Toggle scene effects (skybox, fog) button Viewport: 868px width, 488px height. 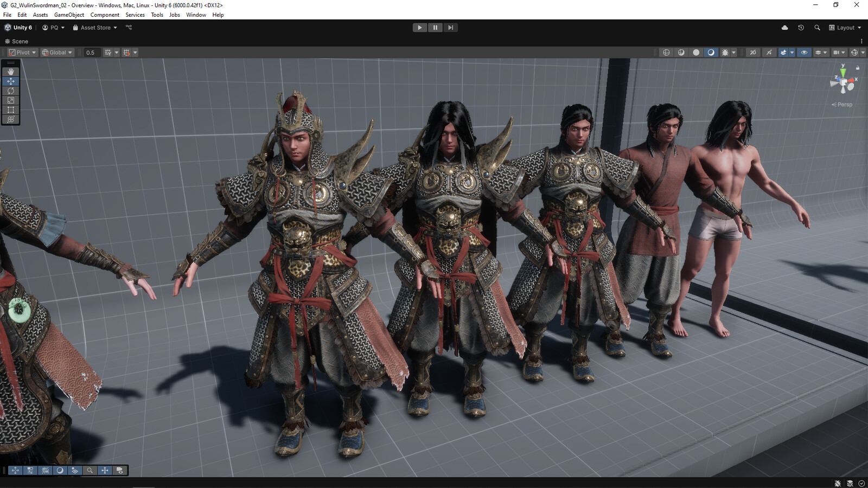click(x=783, y=53)
